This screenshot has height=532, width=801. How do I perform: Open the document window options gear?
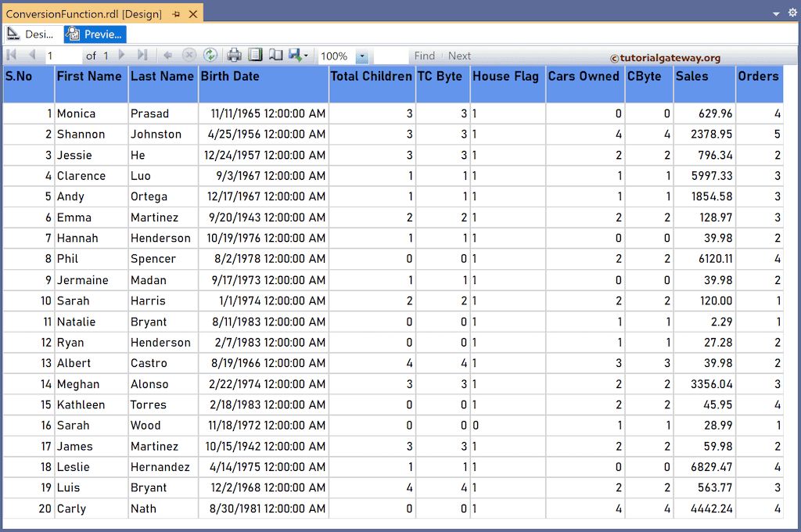click(792, 13)
